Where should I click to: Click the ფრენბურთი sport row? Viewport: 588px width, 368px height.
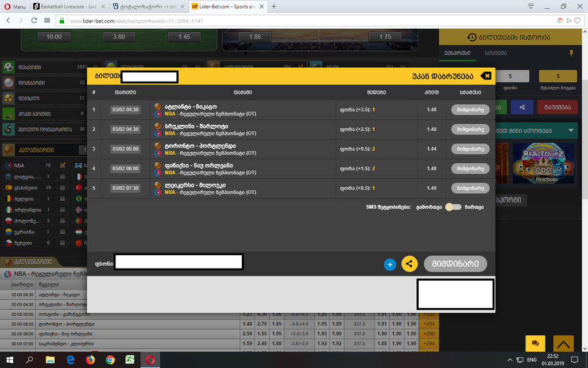(45, 83)
